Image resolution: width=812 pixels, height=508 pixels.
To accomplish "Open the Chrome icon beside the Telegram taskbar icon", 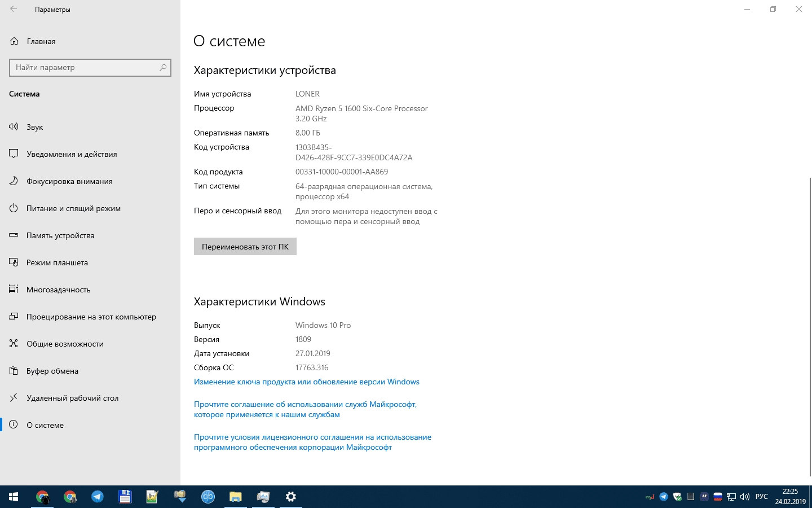I will [x=70, y=497].
